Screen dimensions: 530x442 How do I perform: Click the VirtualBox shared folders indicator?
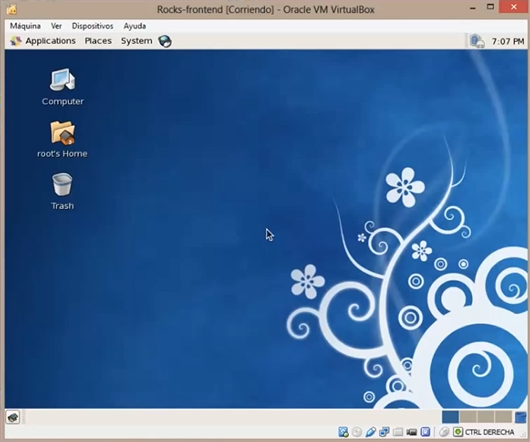click(398, 432)
